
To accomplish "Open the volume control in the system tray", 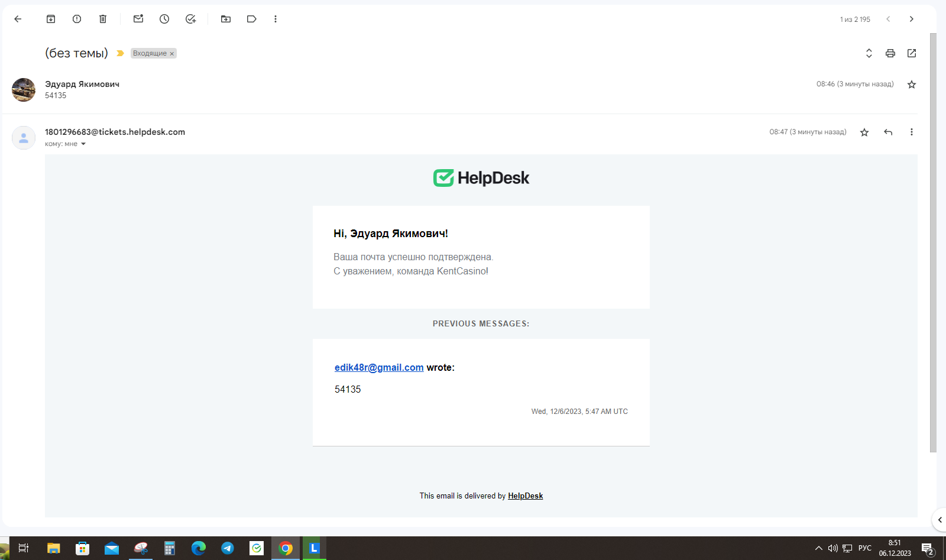I will (x=833, y=548).
